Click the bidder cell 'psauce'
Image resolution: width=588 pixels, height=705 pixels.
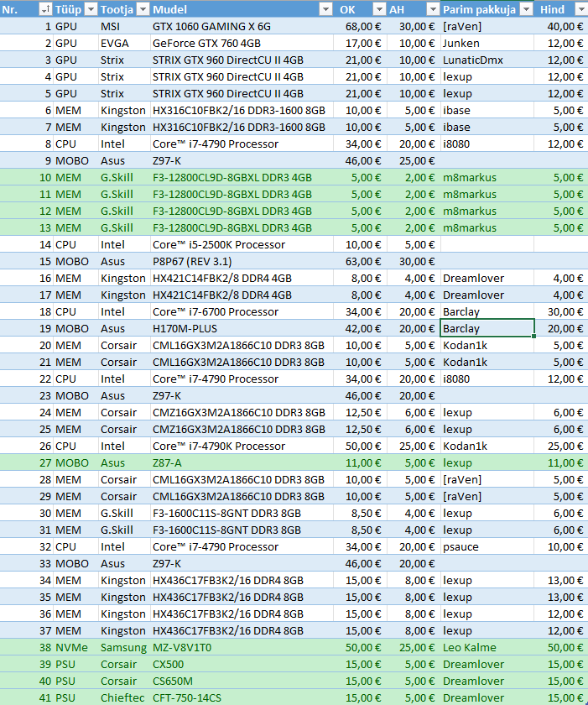coord(487,546)
